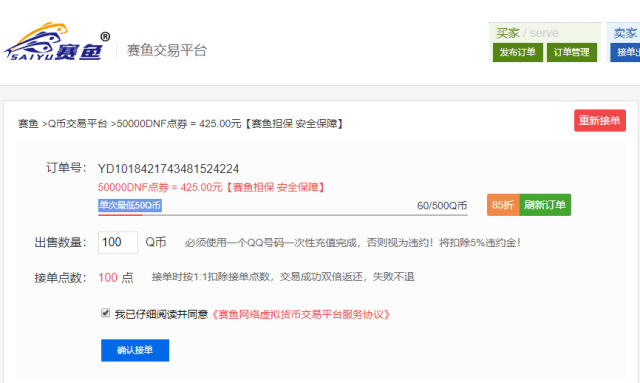Viewport: 640px width, 383px height.
Task: Click the 60/500Q币 progress value
Action: pyautogui.click(x=442, y=205)
